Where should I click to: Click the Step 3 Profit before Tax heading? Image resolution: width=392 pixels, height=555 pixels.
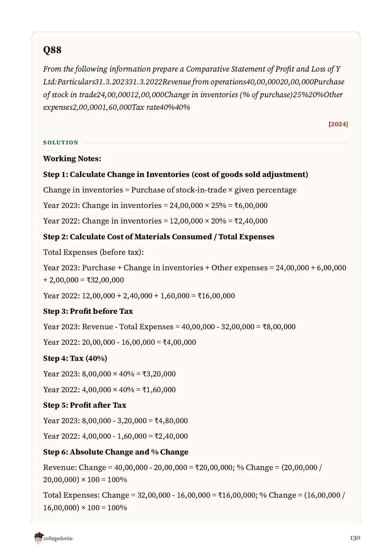pyautogui.click(x=88, y=311)
